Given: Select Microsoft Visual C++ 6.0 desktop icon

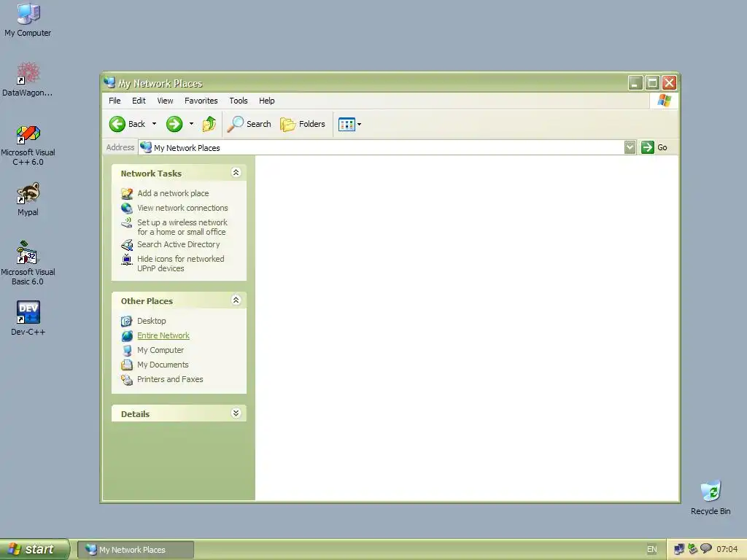Looking at the screenshot, I should (28, 146).
